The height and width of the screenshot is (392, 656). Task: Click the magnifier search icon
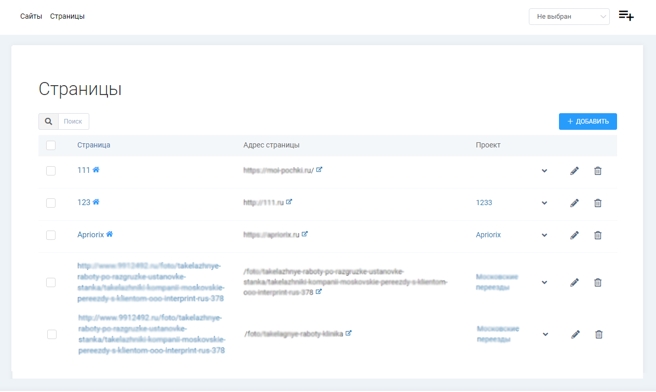pyautogui.click(x=49, y=121)
